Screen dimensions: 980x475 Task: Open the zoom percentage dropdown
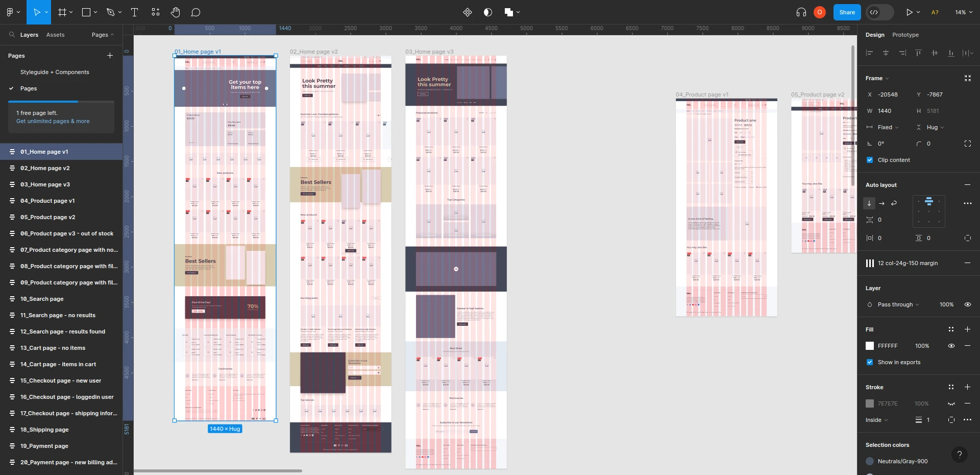click(963, 12)
